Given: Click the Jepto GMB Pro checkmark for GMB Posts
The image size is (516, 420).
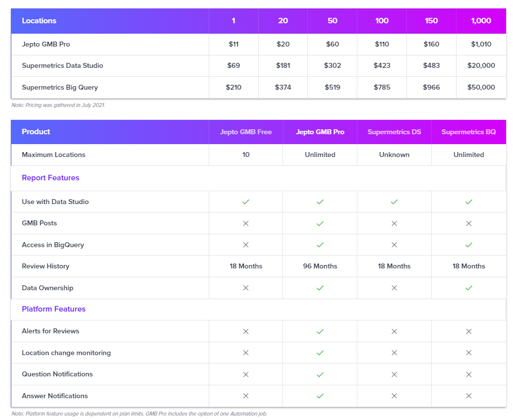Looking at the screenshot, I should coord(320,223).
